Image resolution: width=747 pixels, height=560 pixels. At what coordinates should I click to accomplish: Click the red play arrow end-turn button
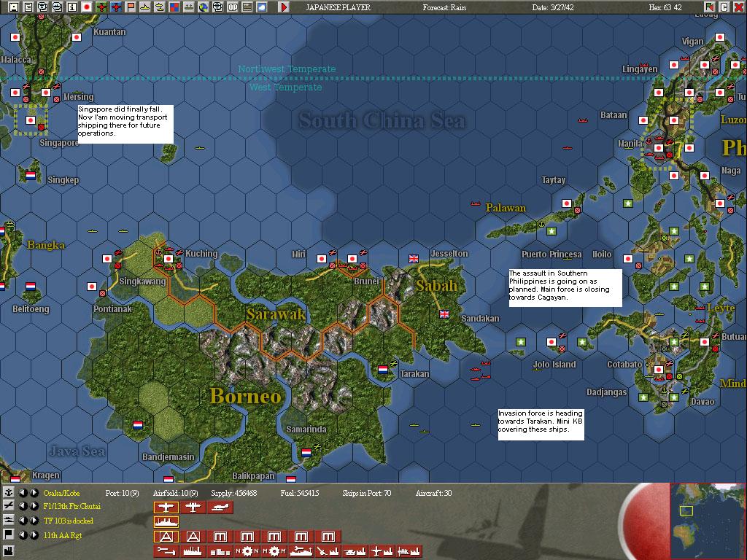[284, 7]
